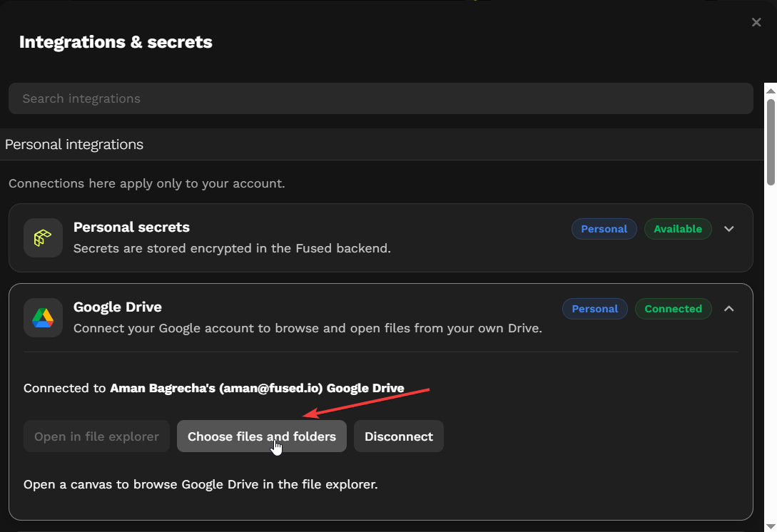Click Choose files and folders button
This screenshot has width=777, height=532.
tap(262, 436)
